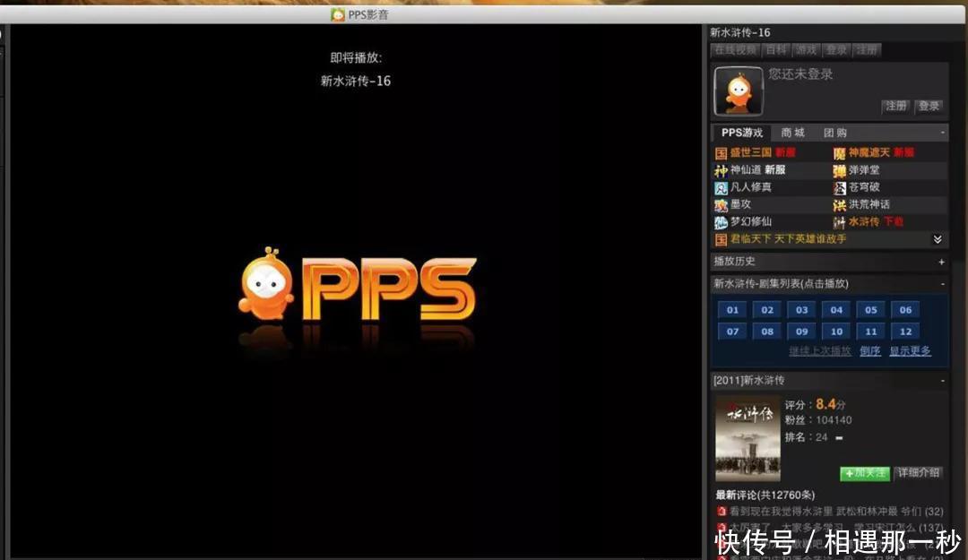Select the 盛世三国 game icon
968x560 pixels.
[x=721, y=152]
